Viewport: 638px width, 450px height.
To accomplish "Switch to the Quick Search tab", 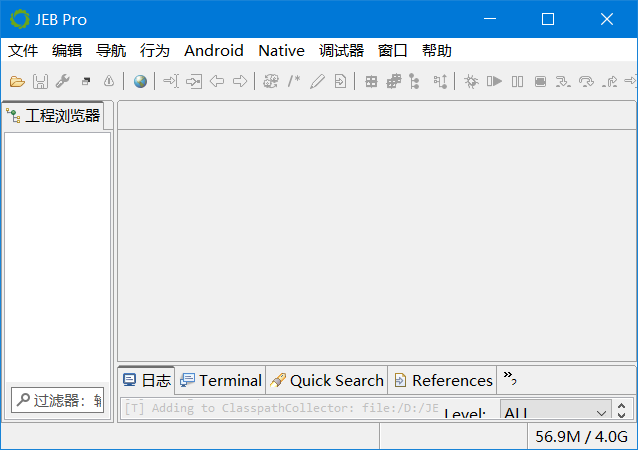I will 327,380.
